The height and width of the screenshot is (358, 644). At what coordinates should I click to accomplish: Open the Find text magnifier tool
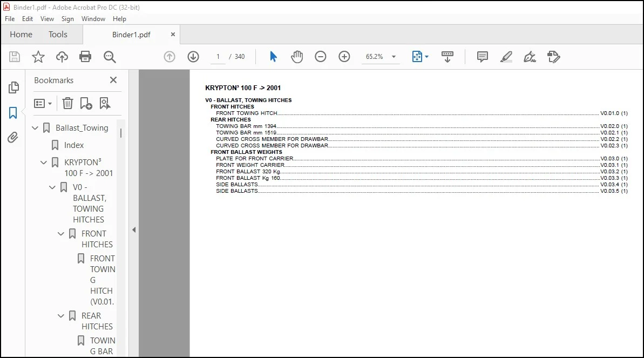[x=110, y=57]
